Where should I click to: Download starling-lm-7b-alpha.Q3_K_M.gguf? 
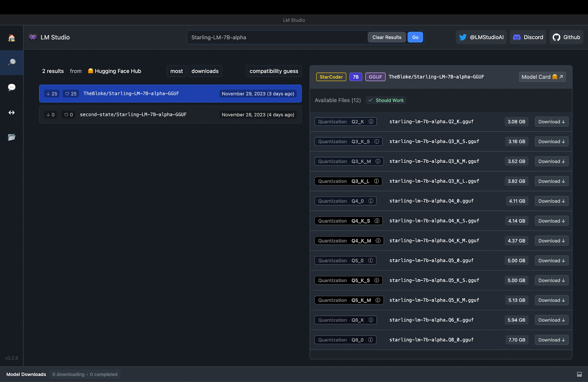pyautogui.click(x=552, y=161)
